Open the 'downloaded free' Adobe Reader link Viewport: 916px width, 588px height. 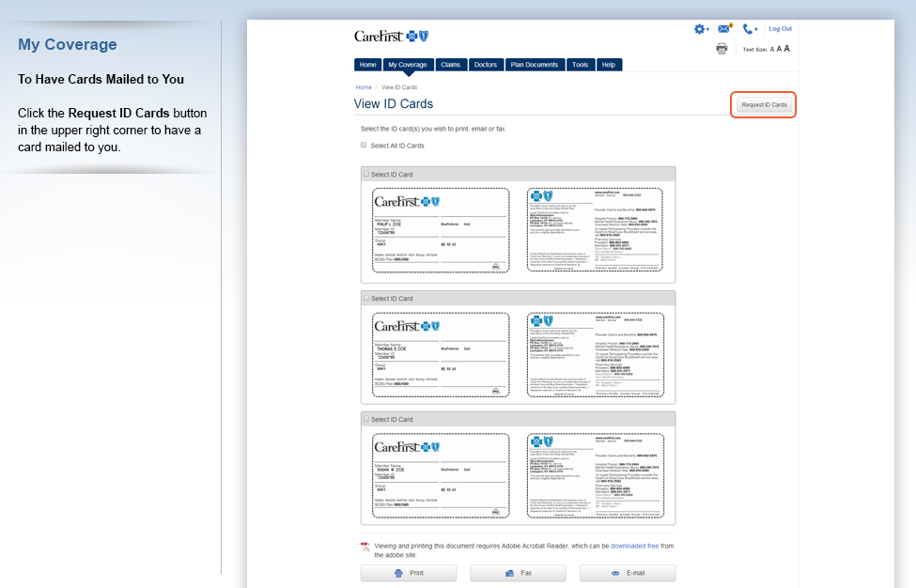(x=634, y=546)
